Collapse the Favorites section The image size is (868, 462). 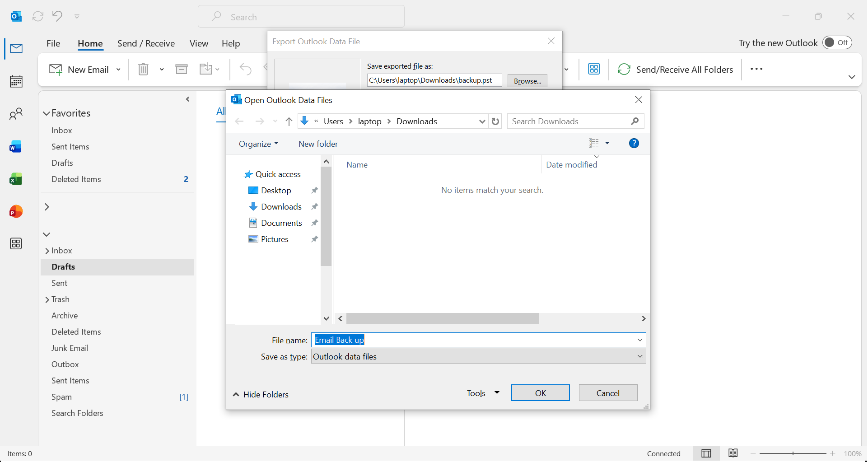click(47, 113)
